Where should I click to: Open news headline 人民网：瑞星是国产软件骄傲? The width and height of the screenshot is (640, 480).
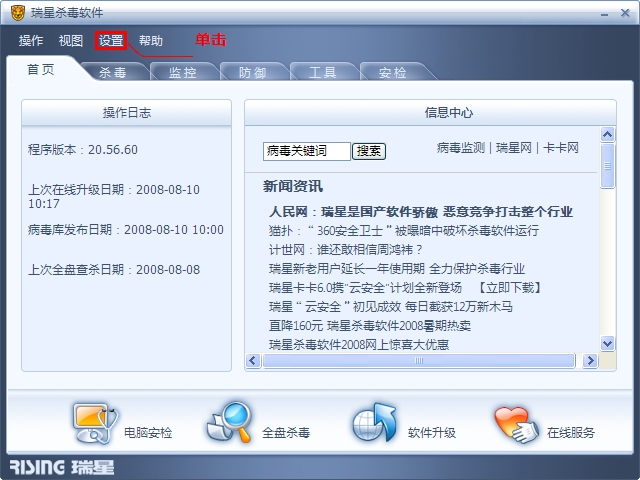point(421,211)
